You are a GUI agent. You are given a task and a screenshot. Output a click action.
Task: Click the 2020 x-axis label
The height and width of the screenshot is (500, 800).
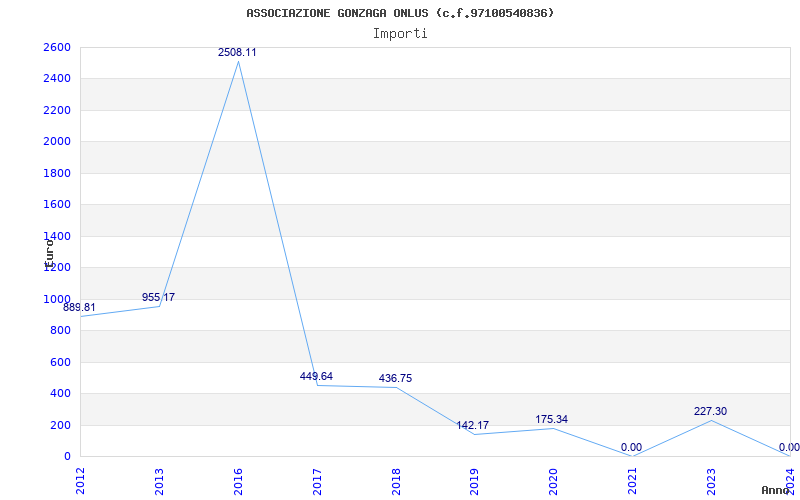click(553, 481)
